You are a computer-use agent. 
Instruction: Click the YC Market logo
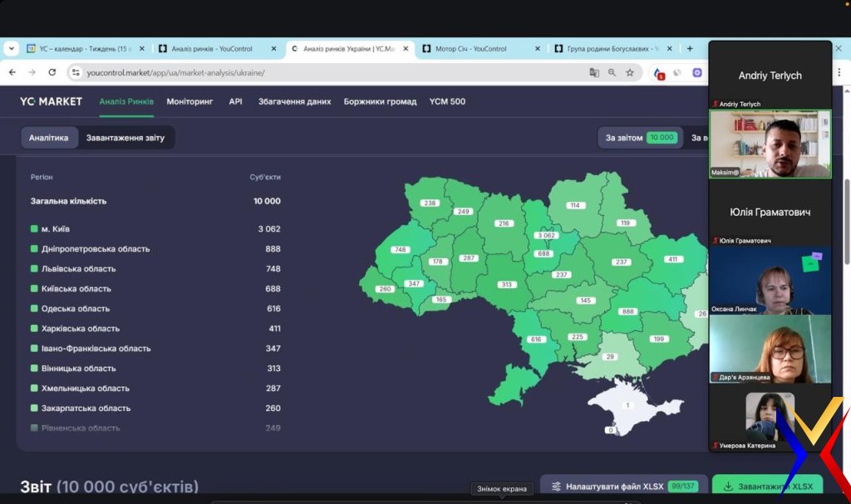[51, 101]
